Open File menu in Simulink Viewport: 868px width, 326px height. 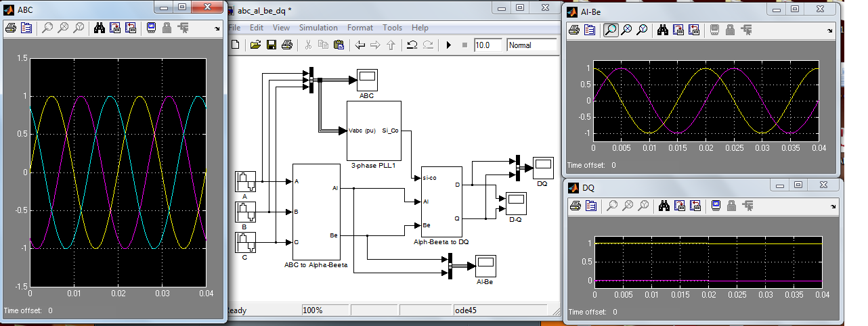234,28
